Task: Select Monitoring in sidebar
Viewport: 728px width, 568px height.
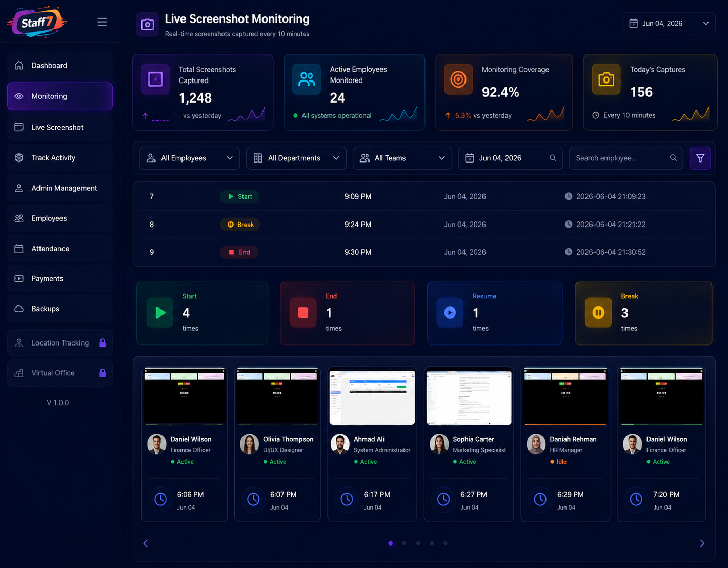Action: 60,96
